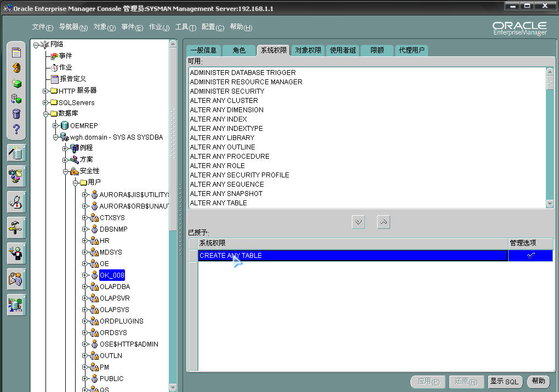
Task: Switch to the 限额 tab
Action: (377, 50)
